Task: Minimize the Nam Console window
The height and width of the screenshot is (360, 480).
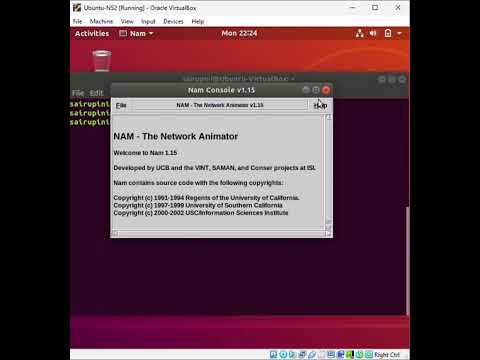Action: pyautogui.click(x=306, y=90)
